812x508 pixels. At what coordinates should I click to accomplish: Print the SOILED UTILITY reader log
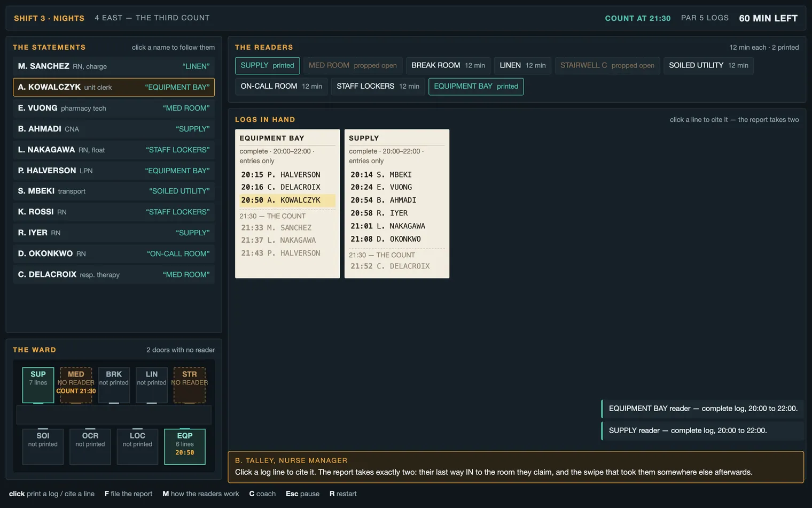[x=708, y=65]
